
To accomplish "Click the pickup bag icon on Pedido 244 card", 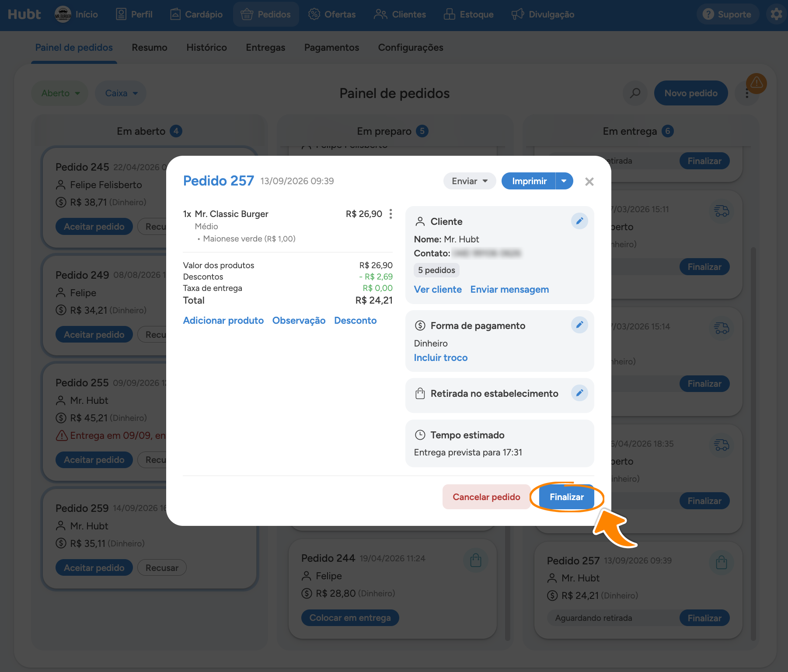I will tap(476, 560).
